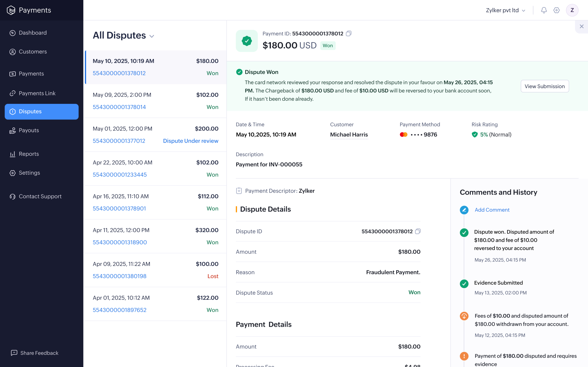
Task: Open the settings gear icon in header
Action: (x=556, y=10)
